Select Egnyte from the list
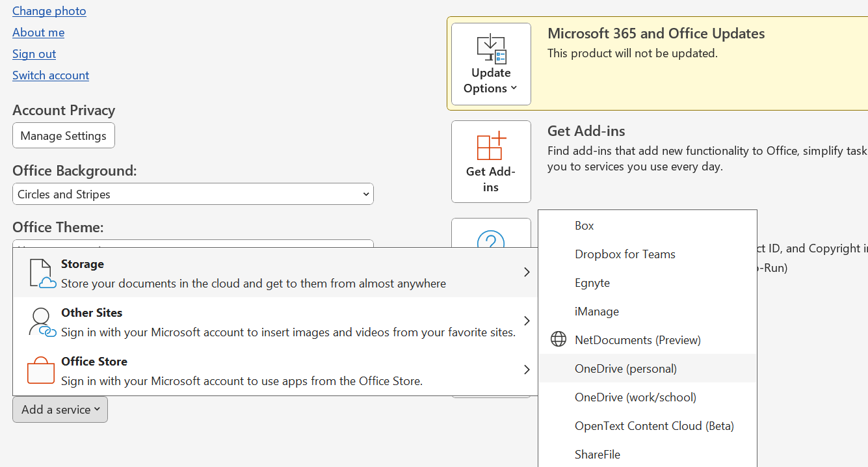Image resolution: width=868 pixels, height=467 pixels. (x=592, y=282)
